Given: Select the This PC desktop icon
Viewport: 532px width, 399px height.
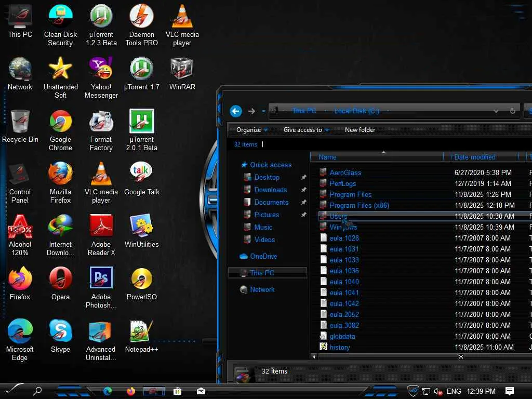Looking at the screenshot, I should (x=20, y=21).
